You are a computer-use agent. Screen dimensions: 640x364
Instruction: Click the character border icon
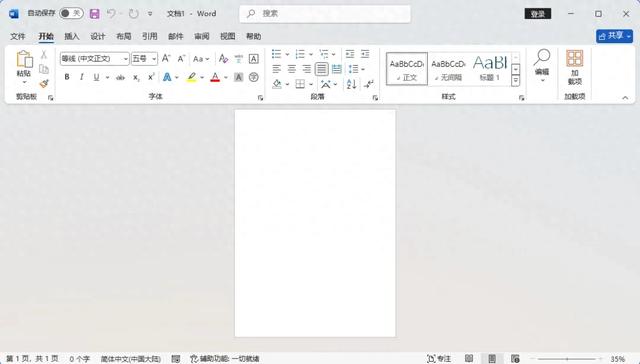click(253, 59)
